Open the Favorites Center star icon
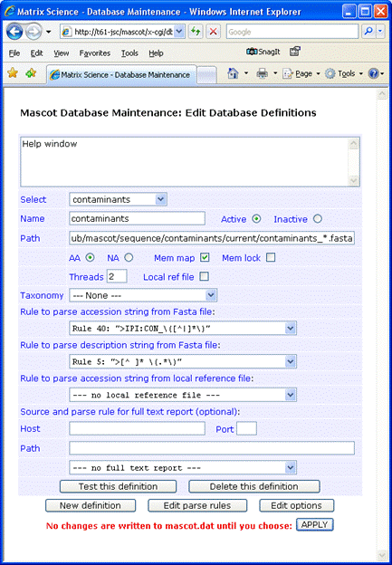 click(x=13, y=73)
